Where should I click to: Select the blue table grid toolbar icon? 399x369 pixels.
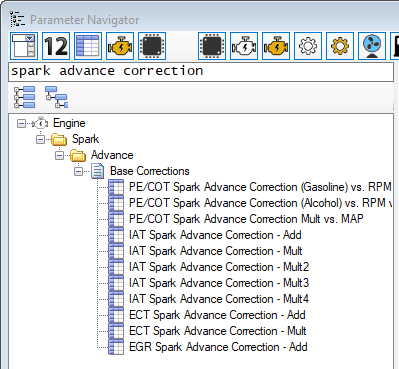coord(88,46)
